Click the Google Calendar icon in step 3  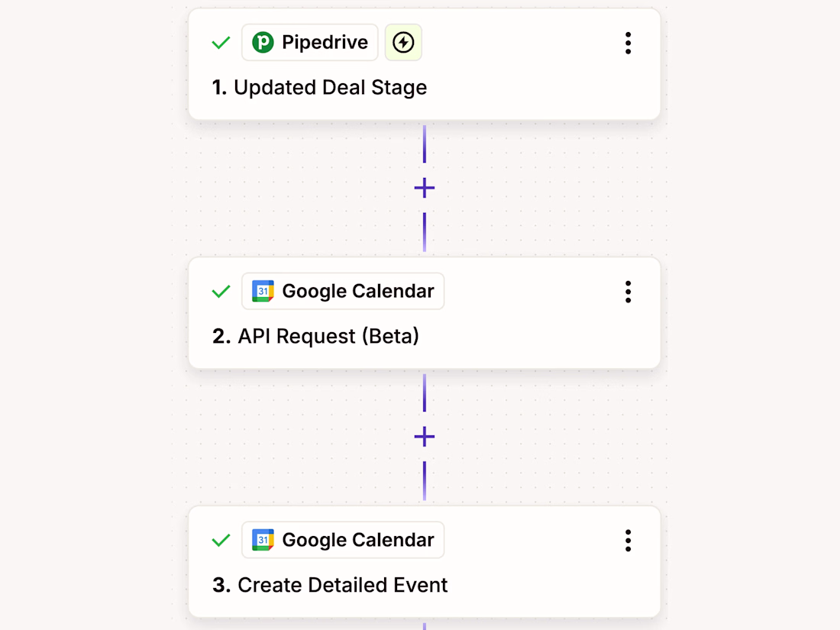click(x=263, y=539)
